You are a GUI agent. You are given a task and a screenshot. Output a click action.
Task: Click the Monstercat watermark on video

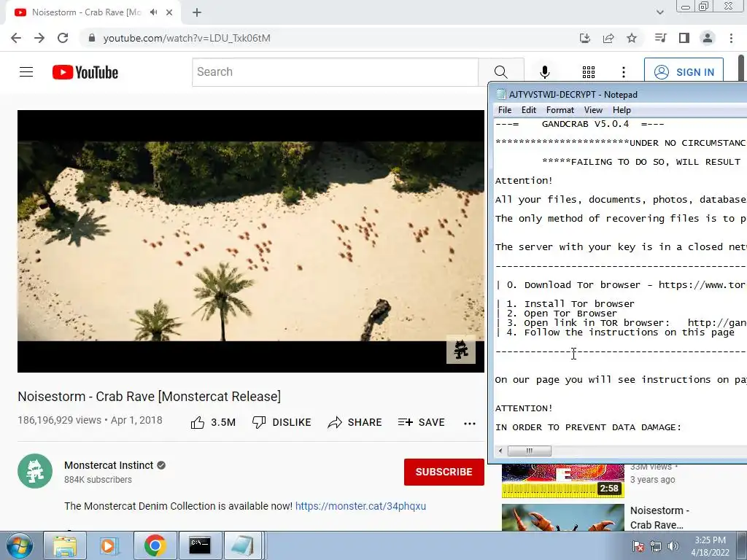point(461,349)
